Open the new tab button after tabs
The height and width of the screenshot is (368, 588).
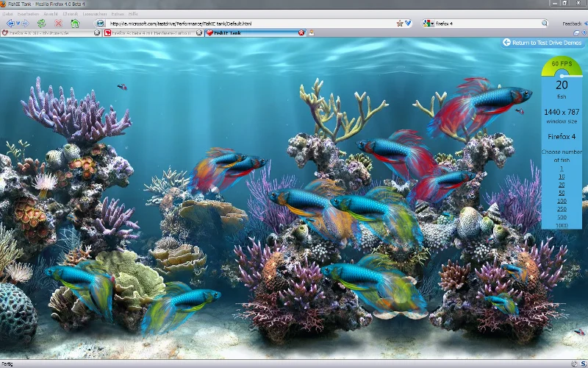coord(312,33)
